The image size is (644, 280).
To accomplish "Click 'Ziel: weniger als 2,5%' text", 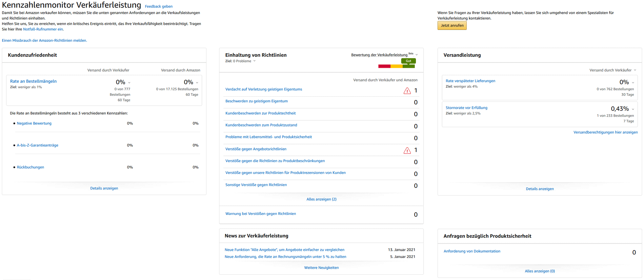I will pyautogui.click(x=463, y=114).
